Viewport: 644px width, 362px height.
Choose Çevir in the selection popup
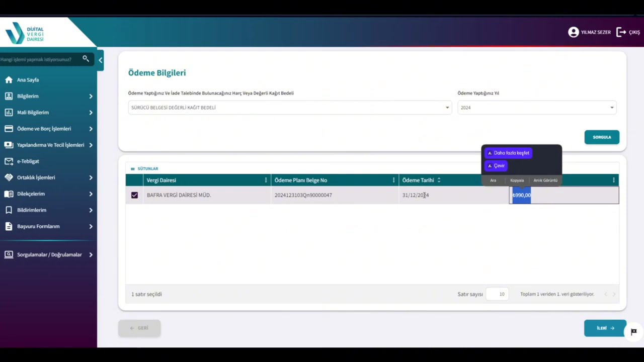(x=496, y=165)
